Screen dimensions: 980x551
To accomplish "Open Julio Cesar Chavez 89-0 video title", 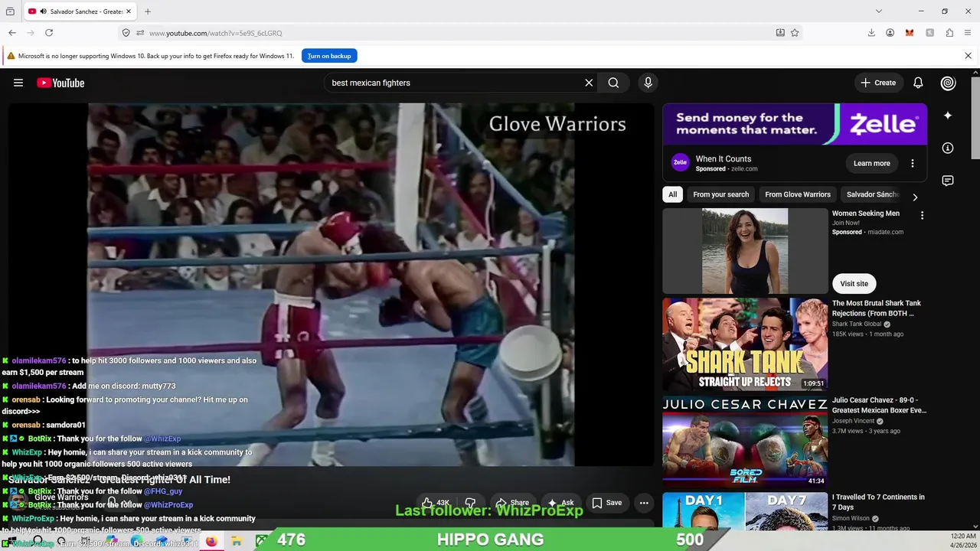I will (879, 405).
